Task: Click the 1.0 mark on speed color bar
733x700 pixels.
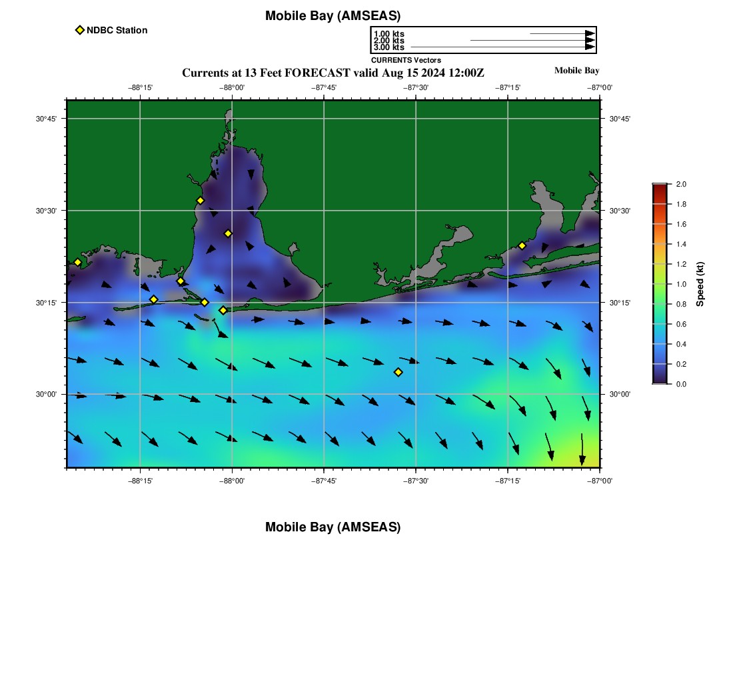Action: tap(660, 284)
